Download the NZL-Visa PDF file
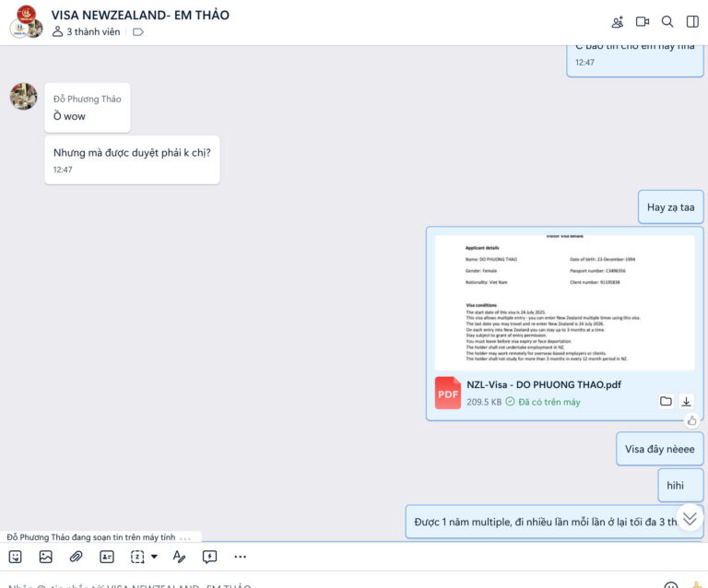The height and width of the screenshot is (588, 708). [686, 401]
